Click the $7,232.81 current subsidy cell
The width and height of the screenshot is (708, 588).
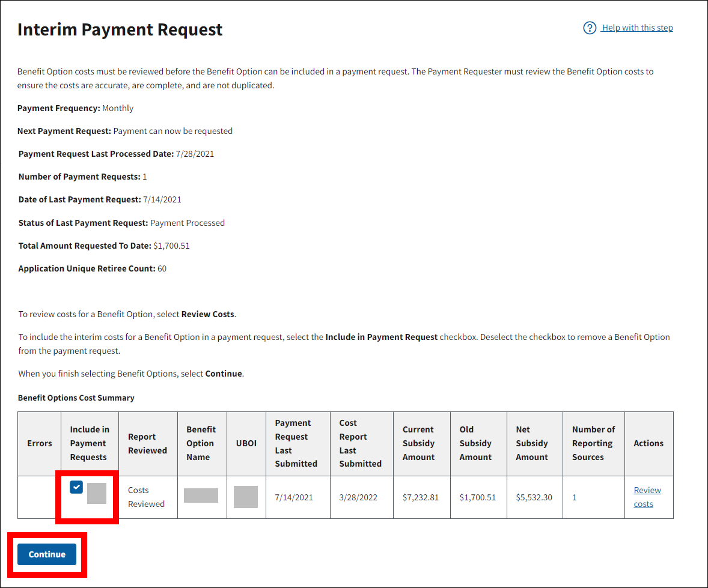420,498
